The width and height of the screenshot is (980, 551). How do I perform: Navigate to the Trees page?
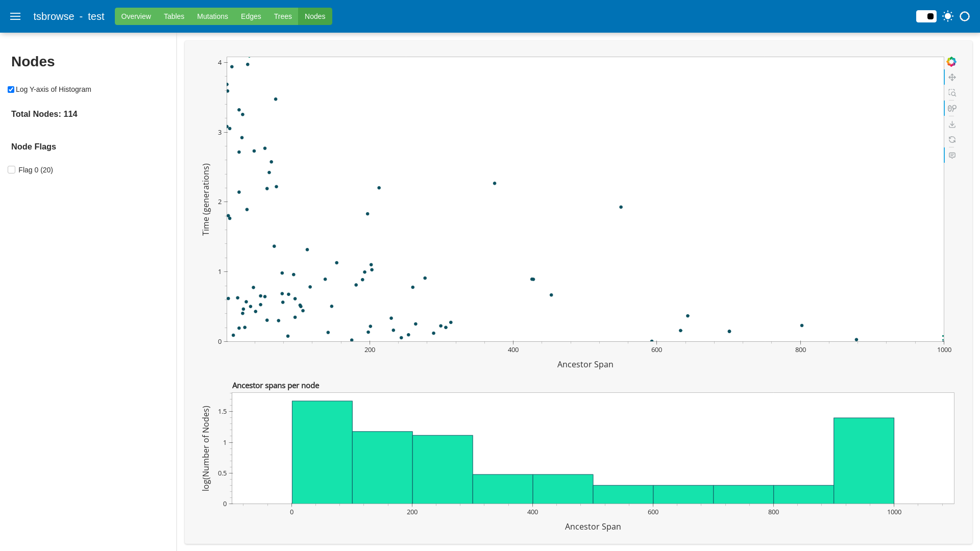coord(283,16)
